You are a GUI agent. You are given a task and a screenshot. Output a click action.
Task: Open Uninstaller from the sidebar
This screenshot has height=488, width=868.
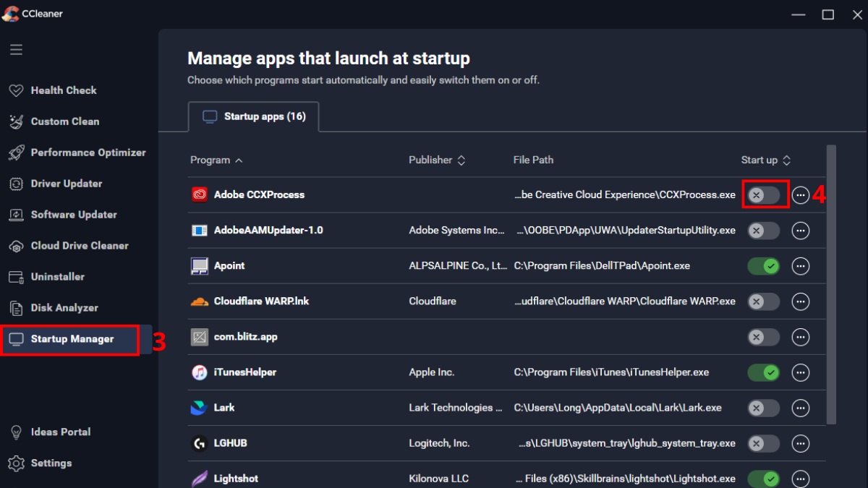[x=57, y=277]
